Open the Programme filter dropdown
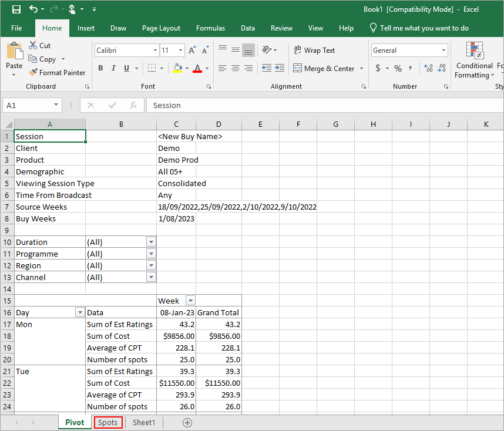 coord(151,254)
